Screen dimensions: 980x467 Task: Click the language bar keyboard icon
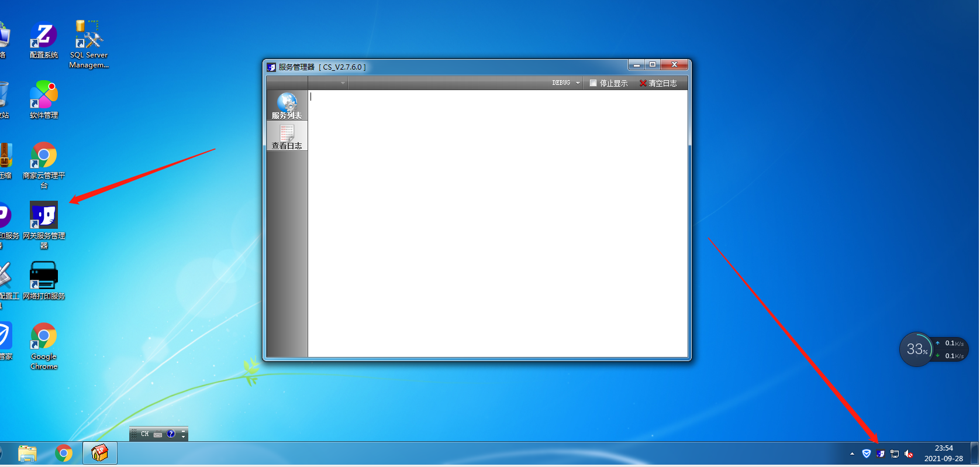click(158, 434)
